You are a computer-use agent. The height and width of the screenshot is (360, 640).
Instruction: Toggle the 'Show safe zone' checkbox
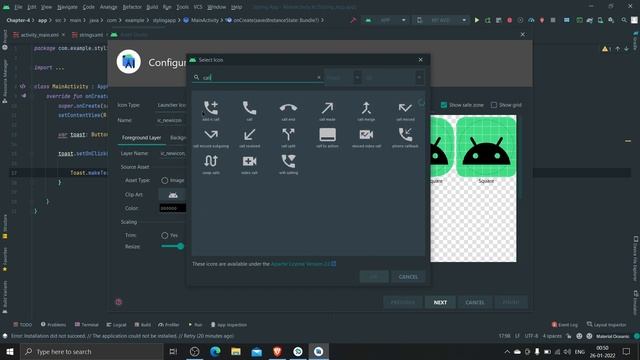(444, 105)
